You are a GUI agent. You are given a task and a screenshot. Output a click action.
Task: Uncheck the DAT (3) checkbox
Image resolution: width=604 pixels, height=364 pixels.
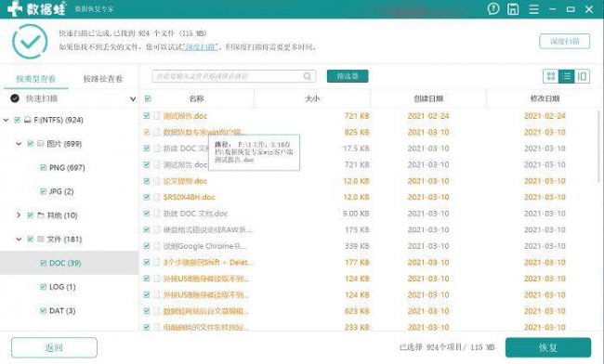43,311
